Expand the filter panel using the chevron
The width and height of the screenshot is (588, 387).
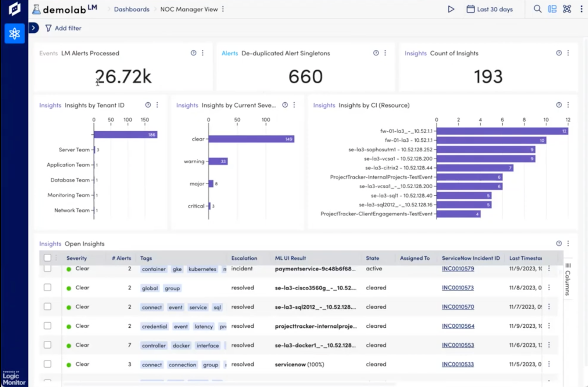click(33, 28)
